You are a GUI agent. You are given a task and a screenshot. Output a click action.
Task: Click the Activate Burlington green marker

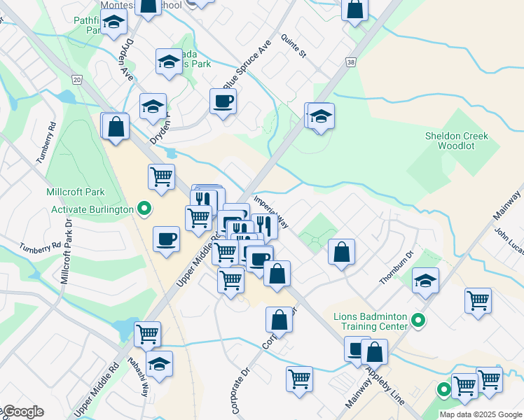pos(144,209)
